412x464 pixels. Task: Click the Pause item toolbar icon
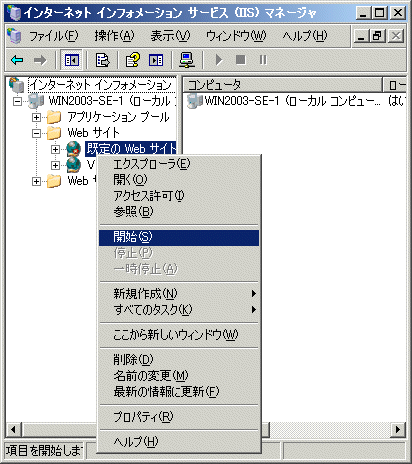tap(263, 60)
